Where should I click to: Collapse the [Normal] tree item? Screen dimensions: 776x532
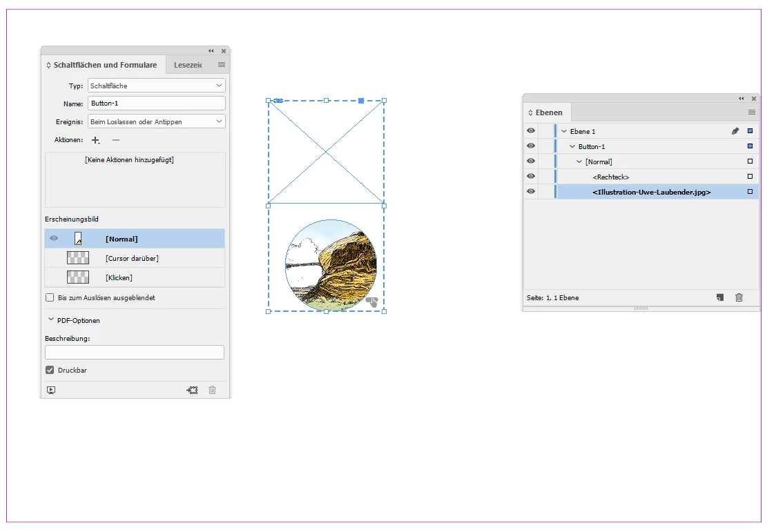point(579,161)
